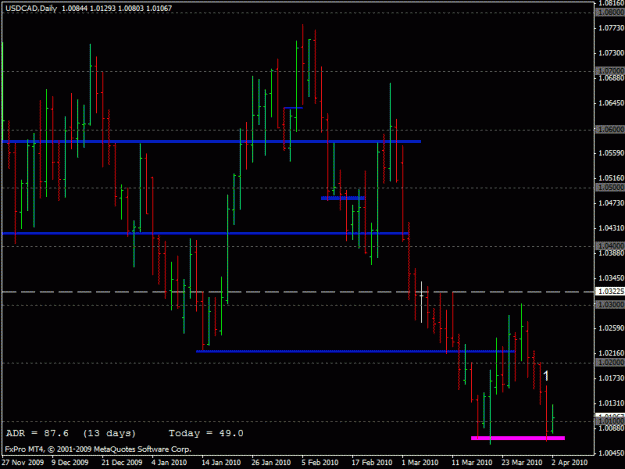The height and width of the screenshot is (469, 625).
Task: Click the Today = 49.0 text
Action: 206,433
